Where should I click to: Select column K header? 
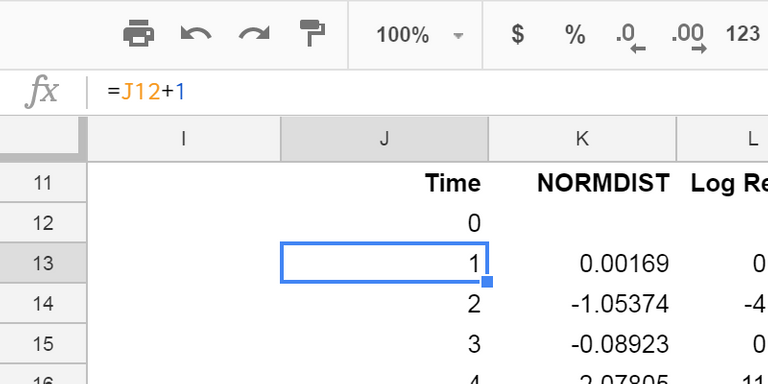pyautogui.click(x=582, y=139)
